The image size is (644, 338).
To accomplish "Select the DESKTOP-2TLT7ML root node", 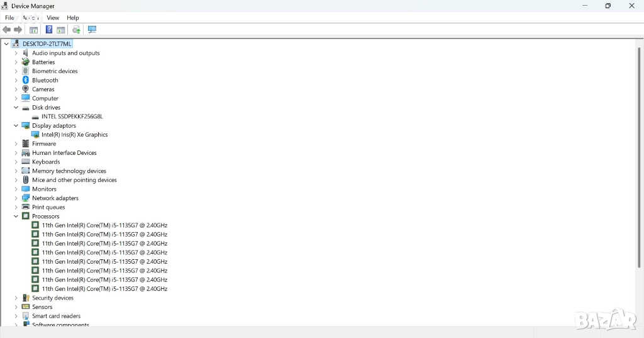I will click(x=47, y=44).
